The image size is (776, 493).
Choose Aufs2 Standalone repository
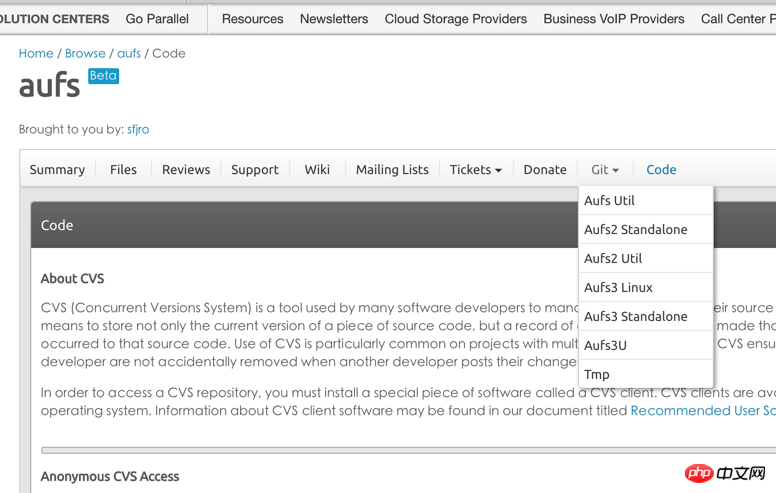[646, 229]
